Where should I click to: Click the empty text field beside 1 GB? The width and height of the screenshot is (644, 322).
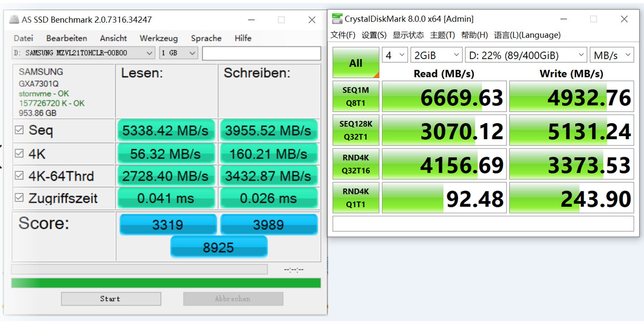261,53
